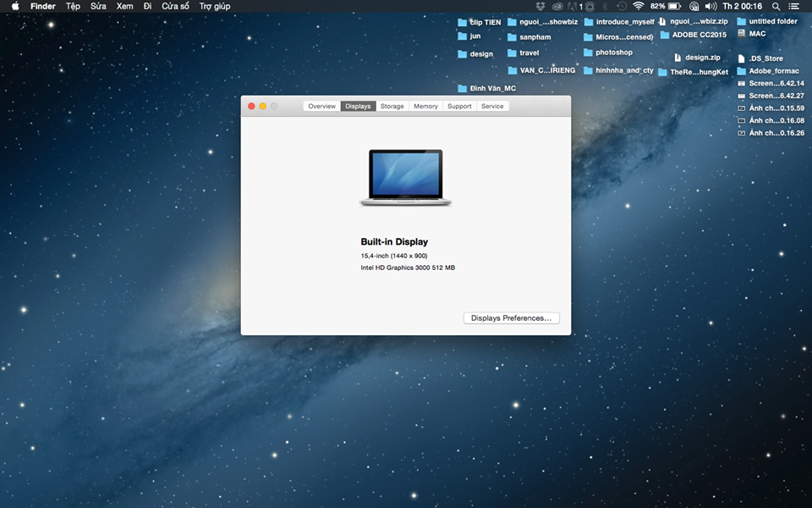The width and height of the screenshot is (812, 508).
Task: Click the Bluetooth menu bar icon
Action: coord(605,6)
